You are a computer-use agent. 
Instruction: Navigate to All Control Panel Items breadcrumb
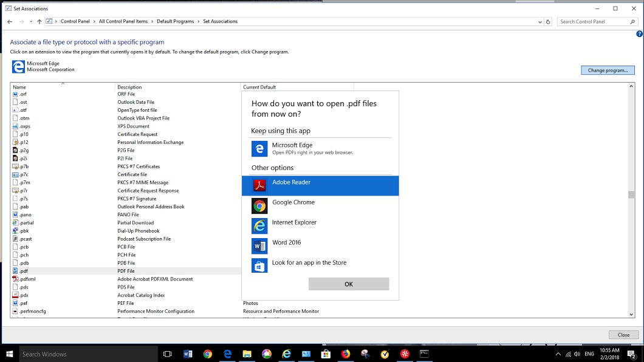[123, 22]
